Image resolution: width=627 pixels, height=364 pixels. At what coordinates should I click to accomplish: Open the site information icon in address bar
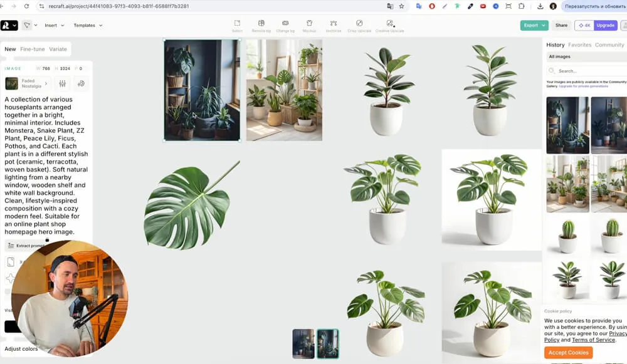[x=41, y=6]
